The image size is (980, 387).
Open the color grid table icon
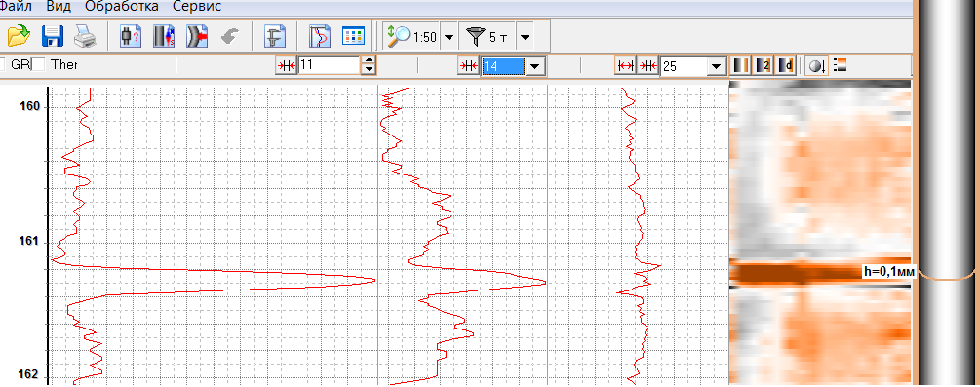point(353,36)
